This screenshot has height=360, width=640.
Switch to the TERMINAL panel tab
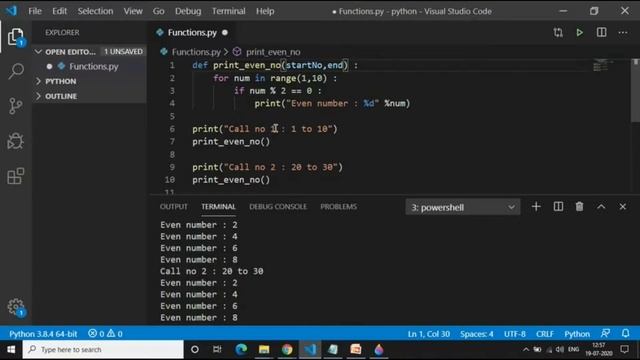tap(218, 207)
